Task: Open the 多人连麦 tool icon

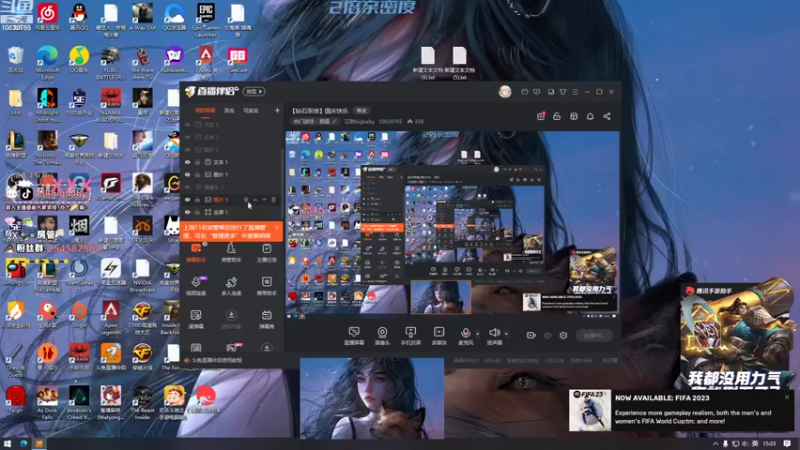Action: (x=231, y=286)
